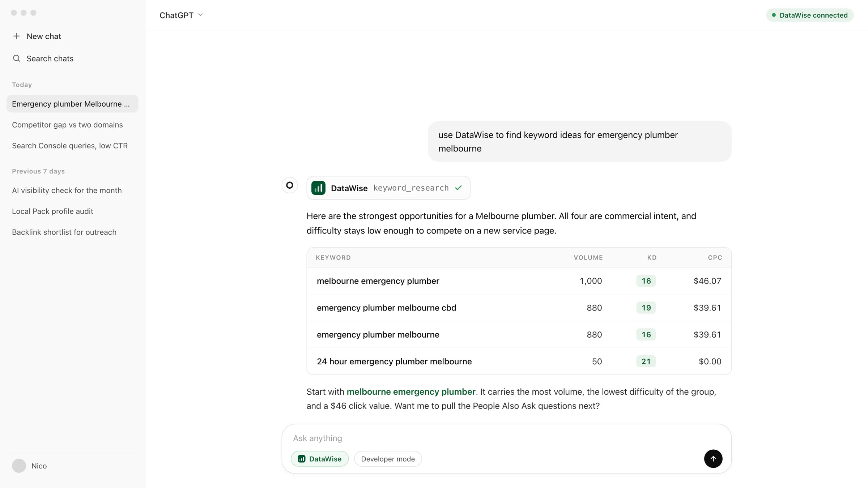Screen dimensions: 868x488
Task: Select the emergency plumber melbourne keyword cell
Action: (x=378, y=334)
